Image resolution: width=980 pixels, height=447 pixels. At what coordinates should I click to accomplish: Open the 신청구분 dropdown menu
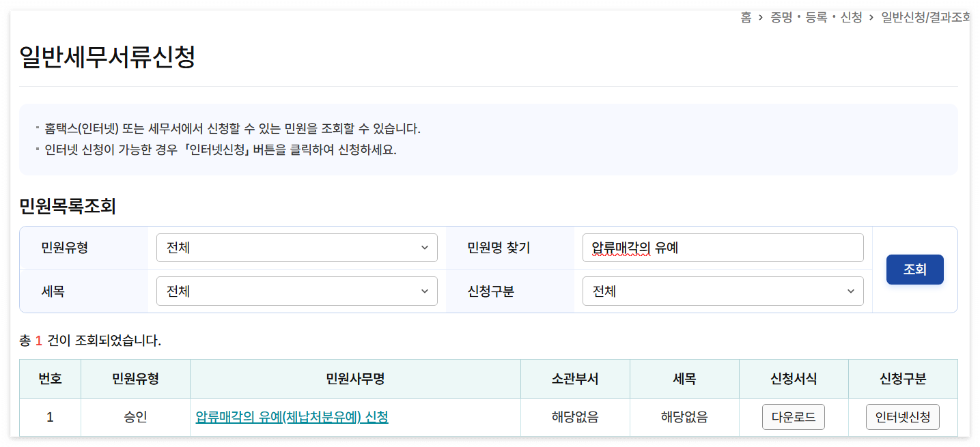click(723, 291)
